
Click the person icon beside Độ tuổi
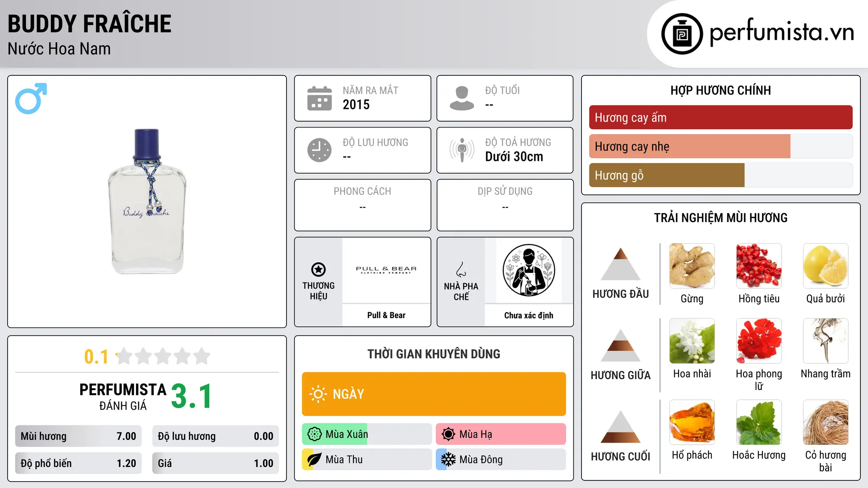[462, 98]
